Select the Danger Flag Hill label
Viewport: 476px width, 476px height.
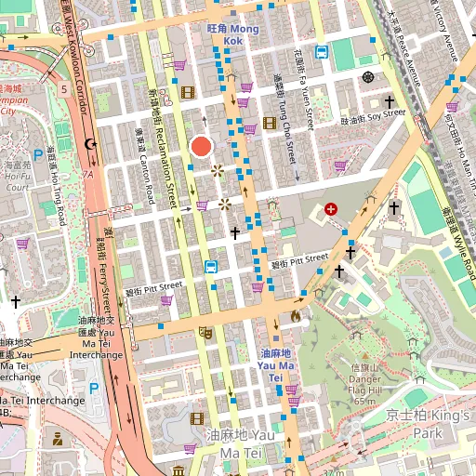point(365,385)
